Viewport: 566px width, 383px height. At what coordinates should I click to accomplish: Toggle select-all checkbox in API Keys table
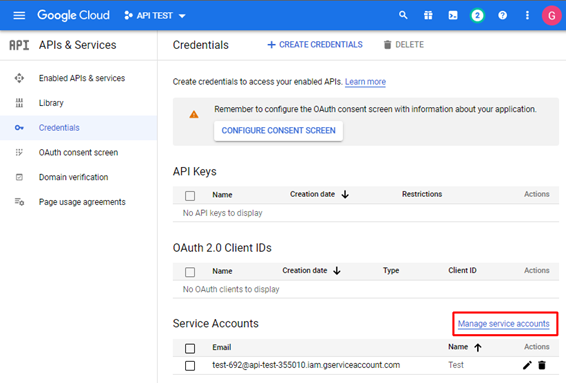(190, 196)
